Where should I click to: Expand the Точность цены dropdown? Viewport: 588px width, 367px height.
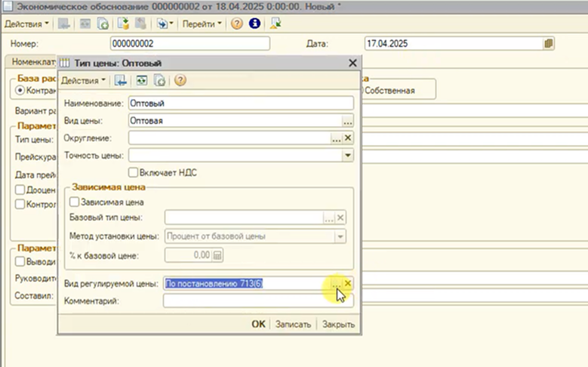[348, 156]
